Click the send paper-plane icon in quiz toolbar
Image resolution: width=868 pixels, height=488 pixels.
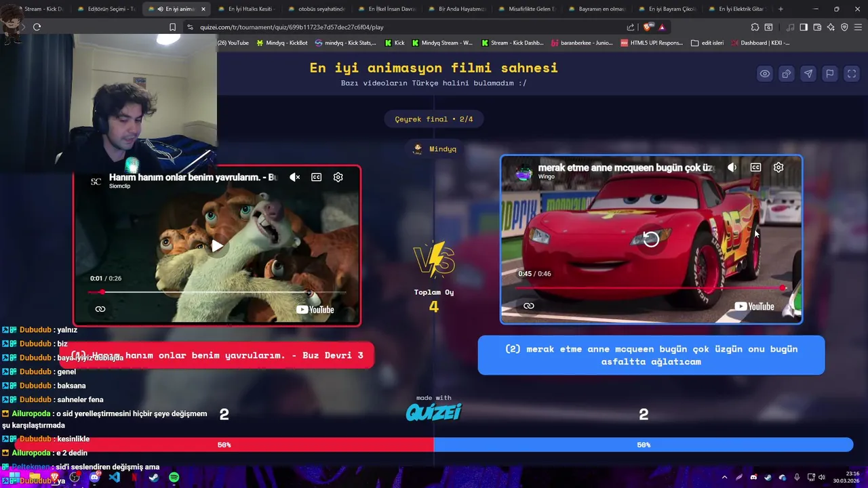point(808,74)
